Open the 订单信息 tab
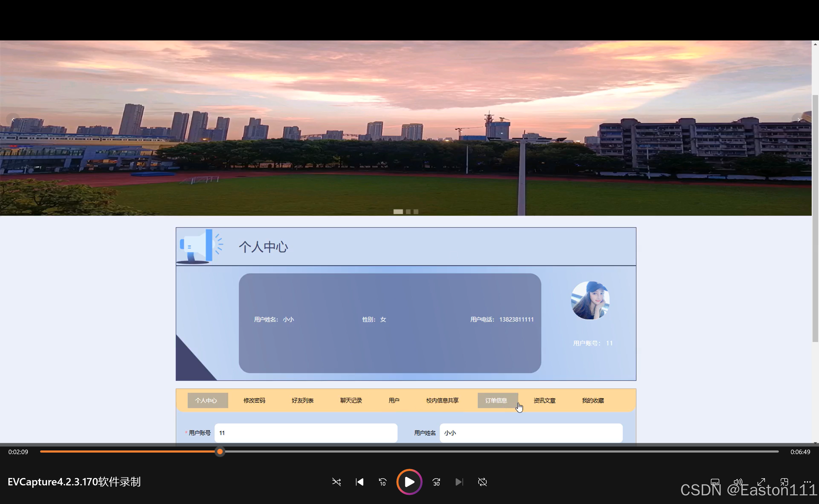Screen dimensions: 819x504 pos(496,400)
